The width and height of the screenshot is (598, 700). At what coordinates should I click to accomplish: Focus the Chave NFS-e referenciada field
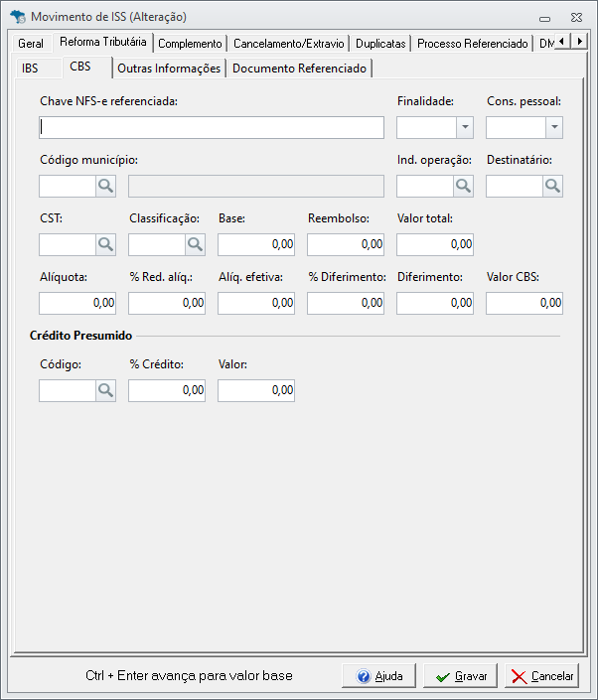pos(212,127)
